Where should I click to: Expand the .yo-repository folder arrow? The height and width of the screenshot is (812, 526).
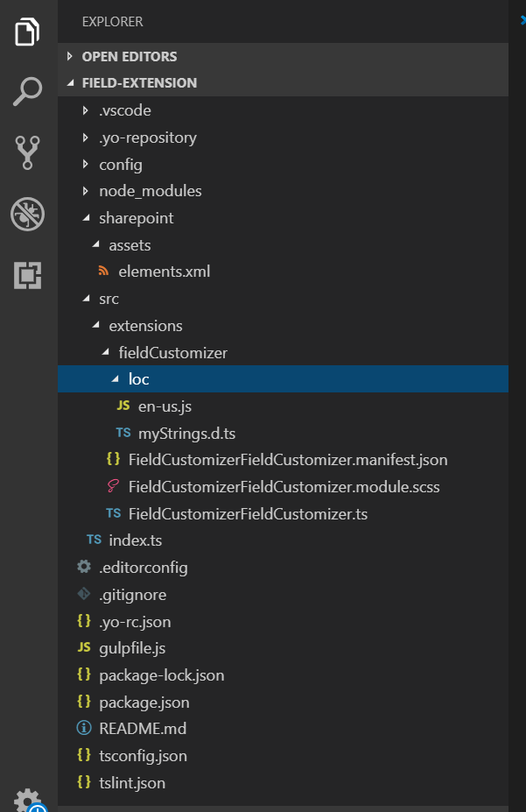(86, 138)
